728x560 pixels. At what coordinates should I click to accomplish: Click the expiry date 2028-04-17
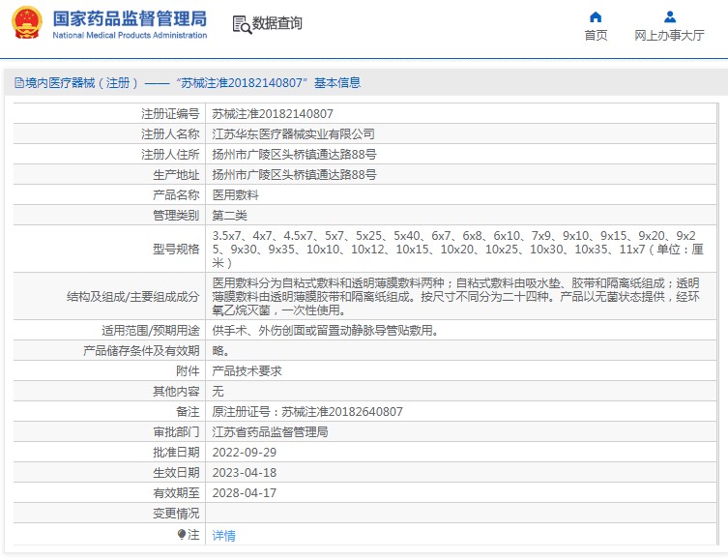[244, 492]
